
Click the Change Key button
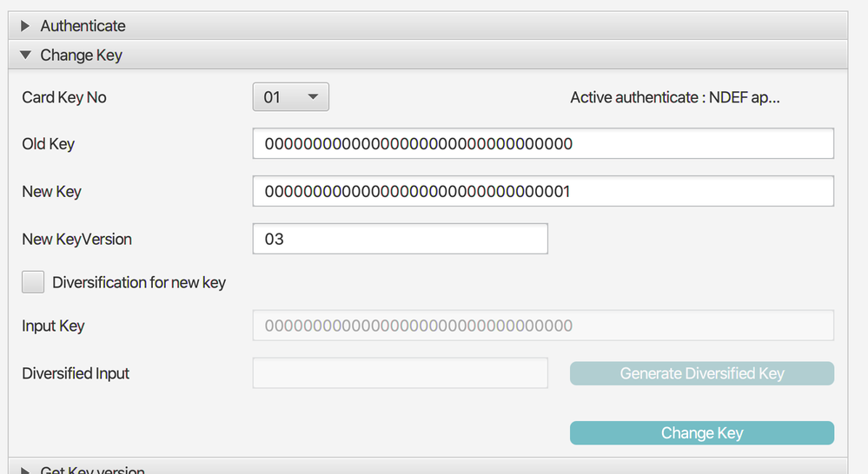(701, 433)
